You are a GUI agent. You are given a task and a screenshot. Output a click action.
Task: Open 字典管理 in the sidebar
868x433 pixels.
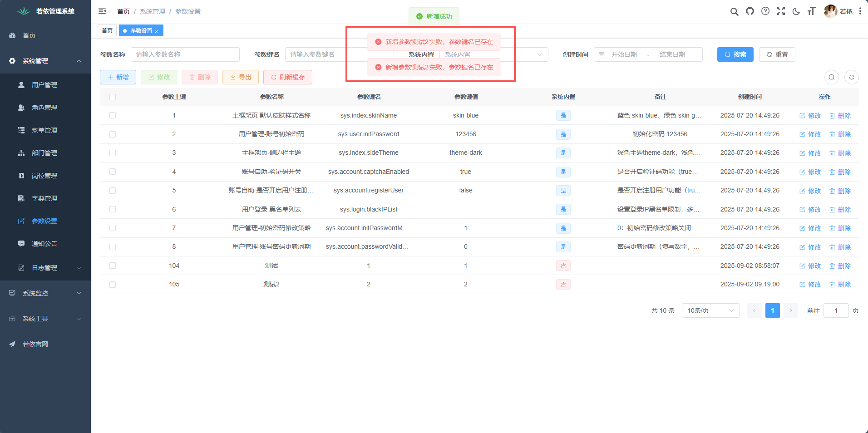(x=45, y=198)
